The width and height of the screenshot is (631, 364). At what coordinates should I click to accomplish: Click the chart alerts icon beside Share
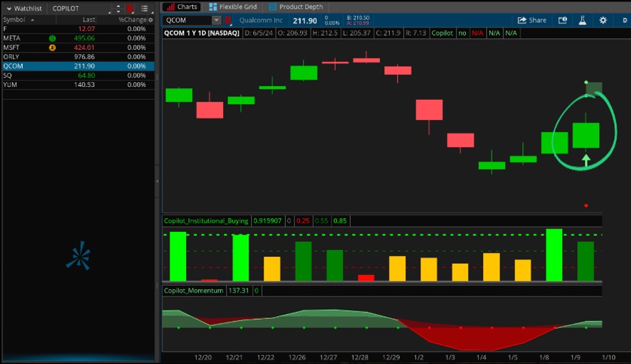563,20
